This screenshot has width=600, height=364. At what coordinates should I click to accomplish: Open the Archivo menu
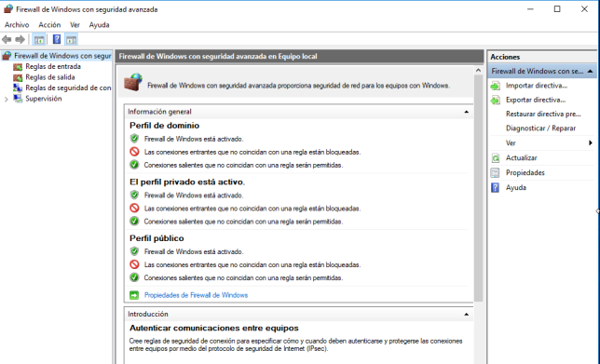point(17,25)
